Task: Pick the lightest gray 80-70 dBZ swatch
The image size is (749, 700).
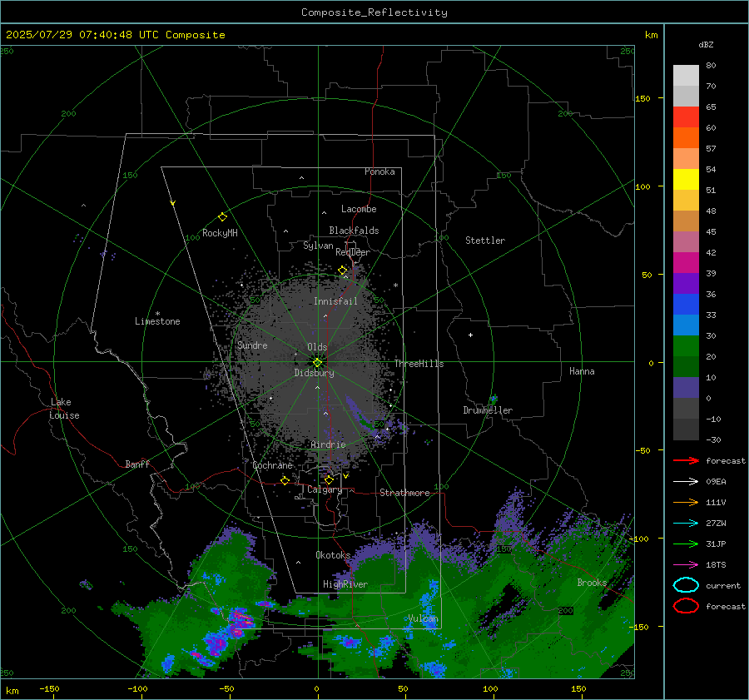Action: (686, 76)
